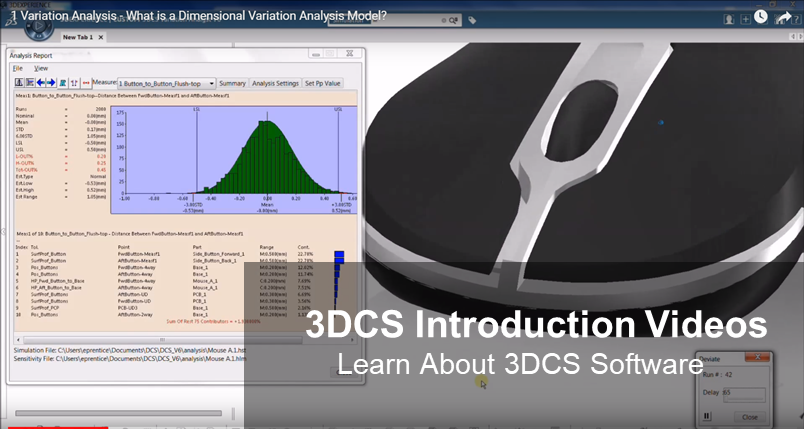Image resolution: width=804 pixels, height=429 pixels.
Task: Click the scrollbar left arrow in Analysis Report
Action: coord(19,340)
